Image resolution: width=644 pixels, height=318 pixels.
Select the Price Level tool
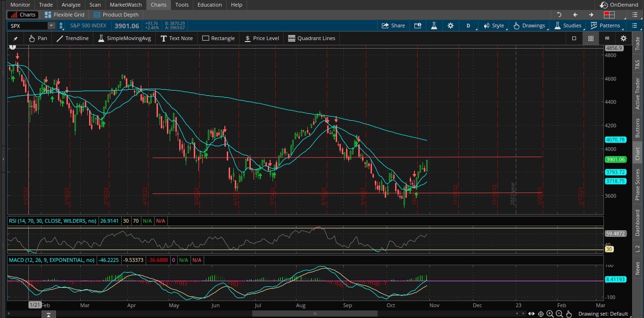point(262,38)
